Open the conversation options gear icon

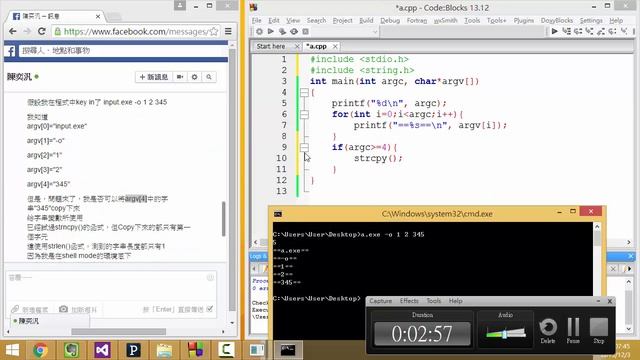pos(194,77)
